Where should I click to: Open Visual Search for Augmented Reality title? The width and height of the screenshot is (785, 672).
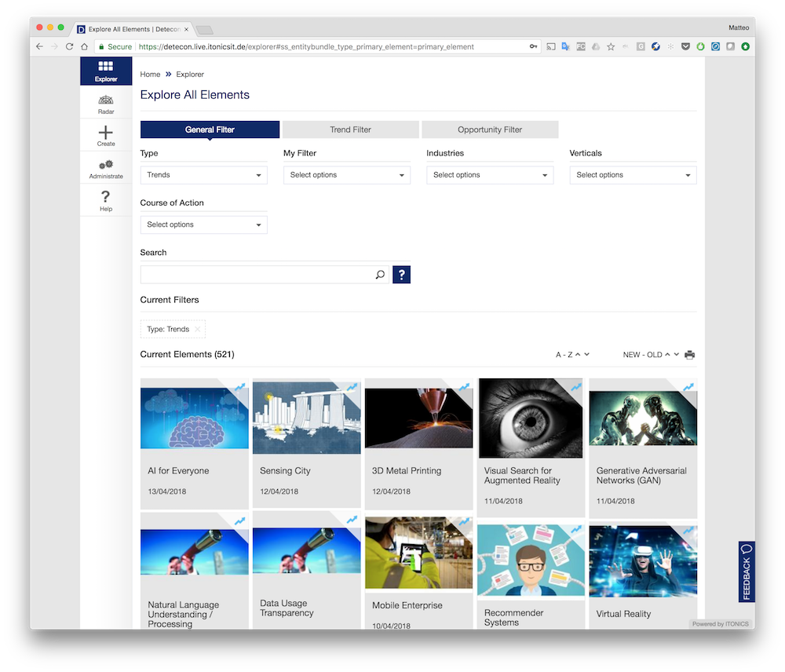point(522,476)
